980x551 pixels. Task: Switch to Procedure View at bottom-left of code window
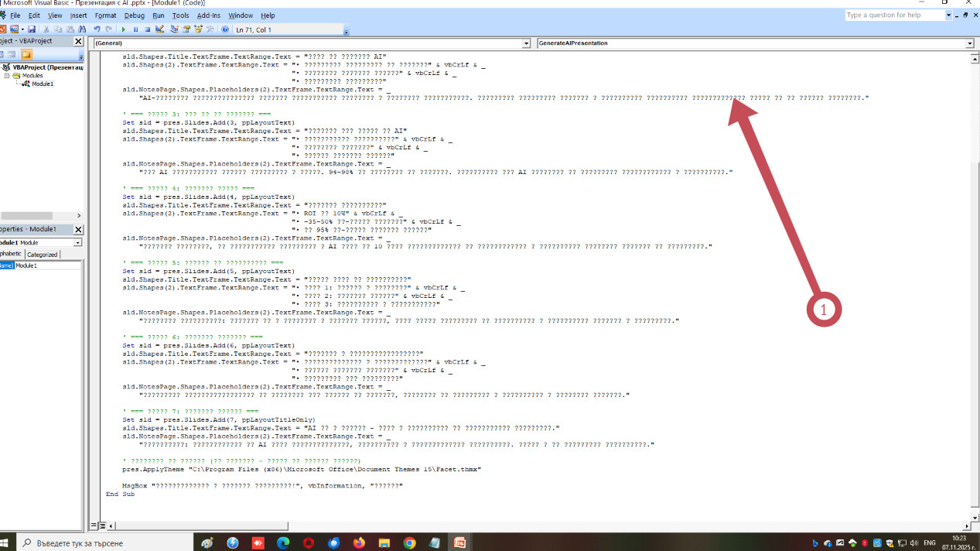[94, 525]
